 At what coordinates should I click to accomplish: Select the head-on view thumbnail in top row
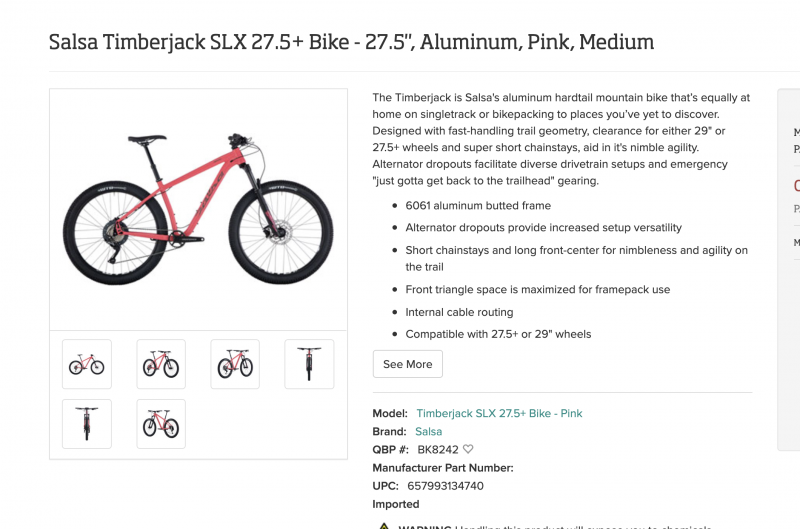[309, 364]
